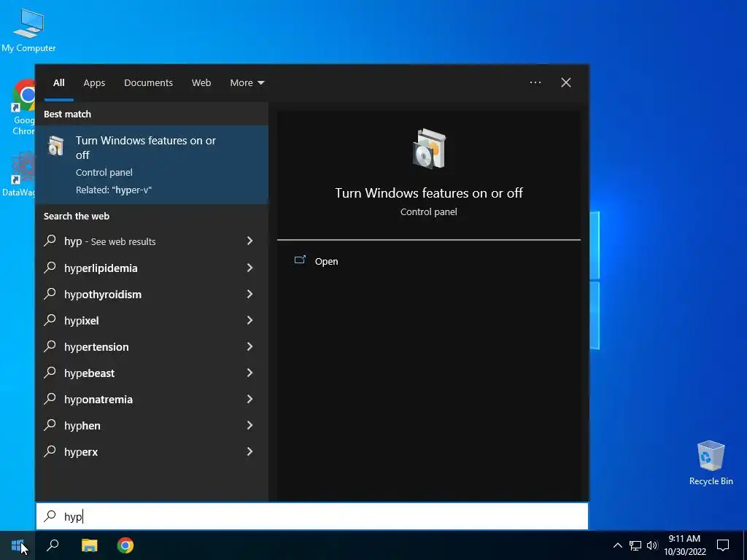Open the three-dot options menu
This screenshot has width=747, height=560.
click(535, 82)
